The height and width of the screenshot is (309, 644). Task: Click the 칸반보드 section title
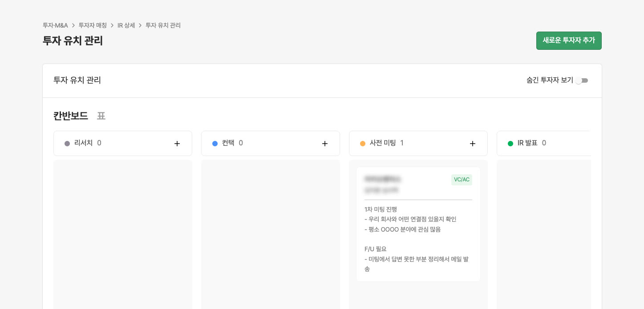coord(71,116)
